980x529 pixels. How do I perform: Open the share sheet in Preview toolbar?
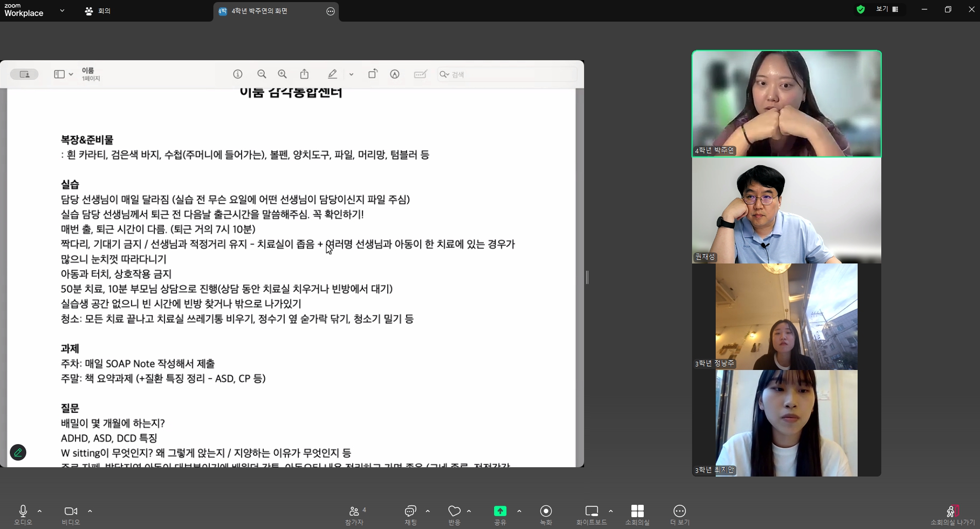point(304,74)
